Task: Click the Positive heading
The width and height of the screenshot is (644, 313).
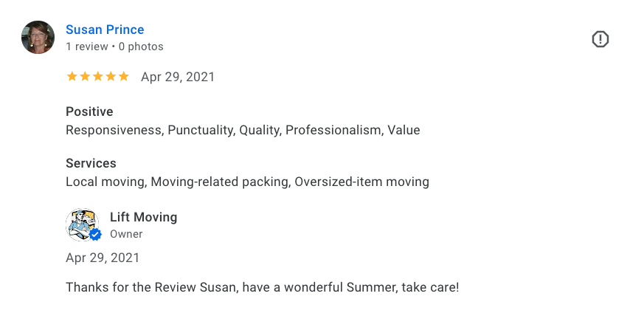Action: tap(89, 111)
